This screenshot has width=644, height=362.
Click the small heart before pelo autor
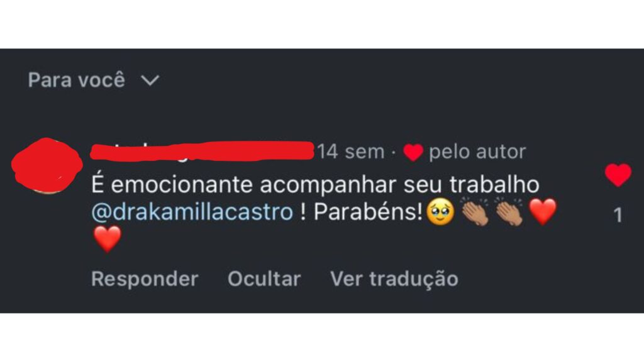tap(413, 152)
